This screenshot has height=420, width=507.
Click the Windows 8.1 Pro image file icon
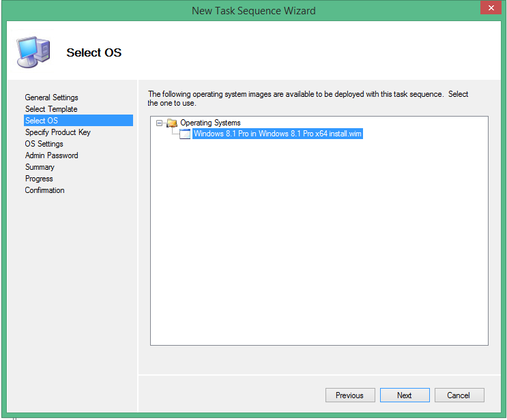(185, 134)
